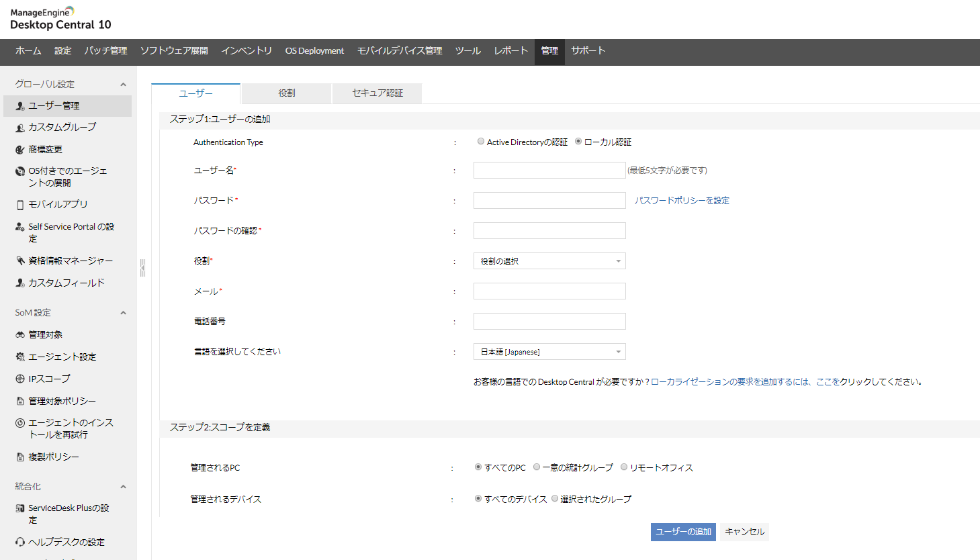Choose リモートオフィス radio option
980x560 pixels.
pos(624,467)
